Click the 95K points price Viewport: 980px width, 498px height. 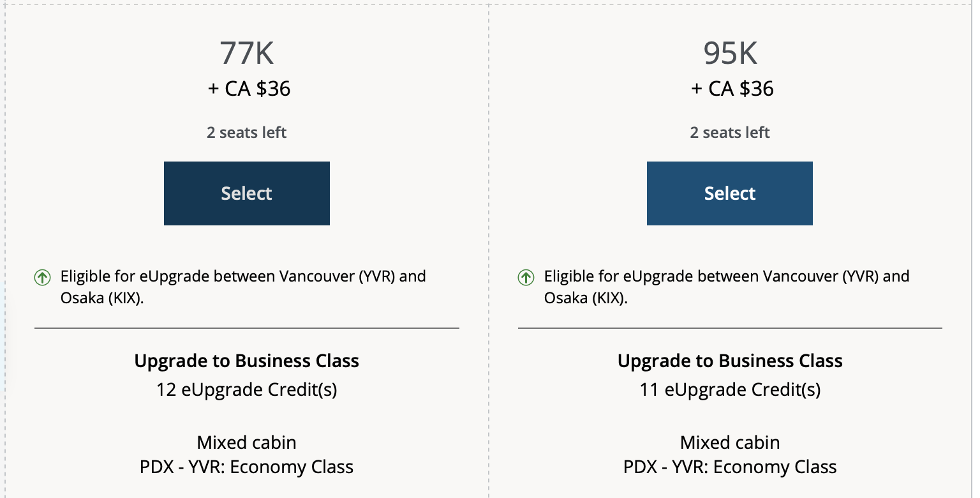coord(730,53)
